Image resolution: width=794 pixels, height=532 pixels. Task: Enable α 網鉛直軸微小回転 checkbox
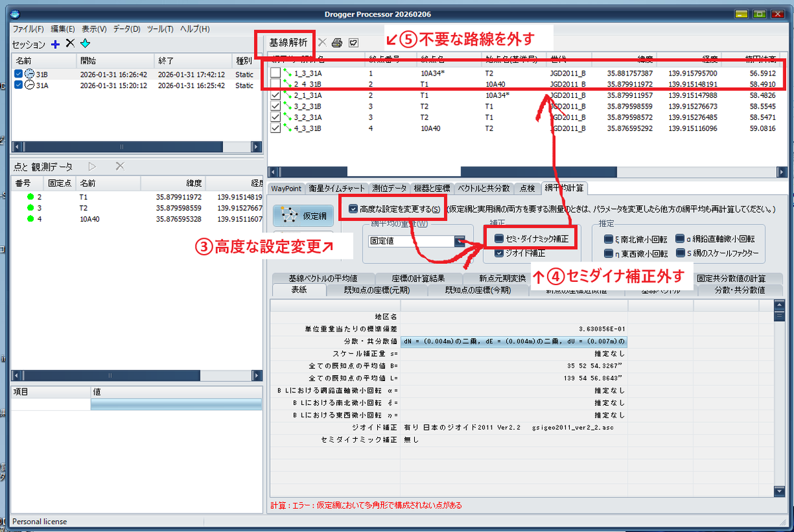(680, 239)
